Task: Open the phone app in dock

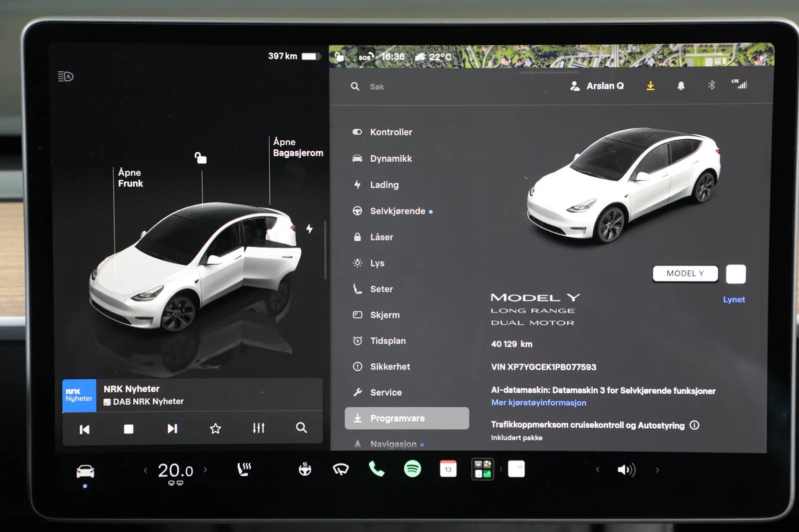Action: click(377, 469)
